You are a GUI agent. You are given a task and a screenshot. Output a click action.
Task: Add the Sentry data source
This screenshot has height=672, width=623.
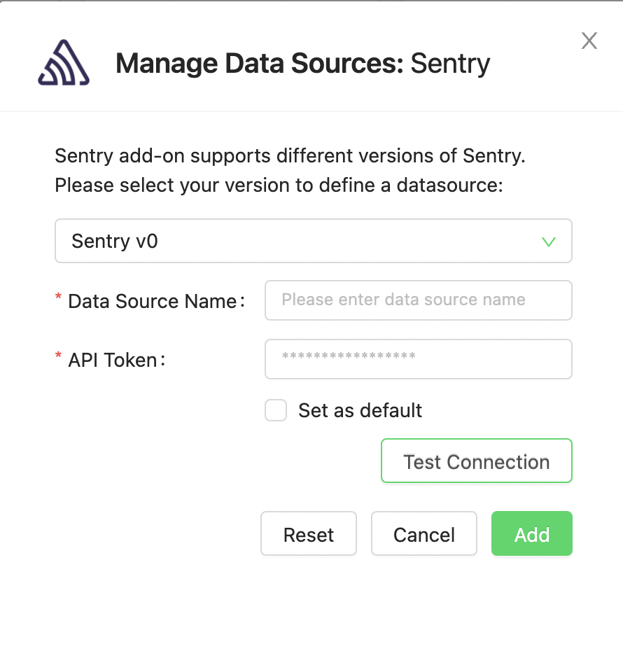click(532, 533)
